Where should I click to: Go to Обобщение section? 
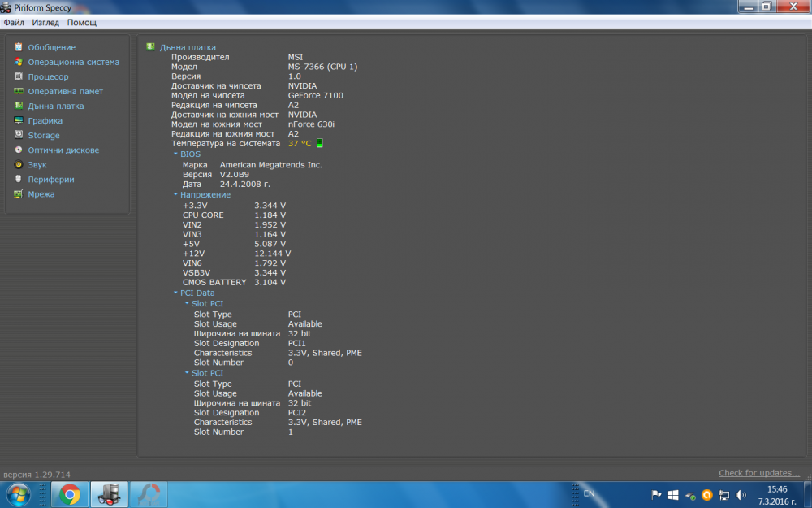52,47
